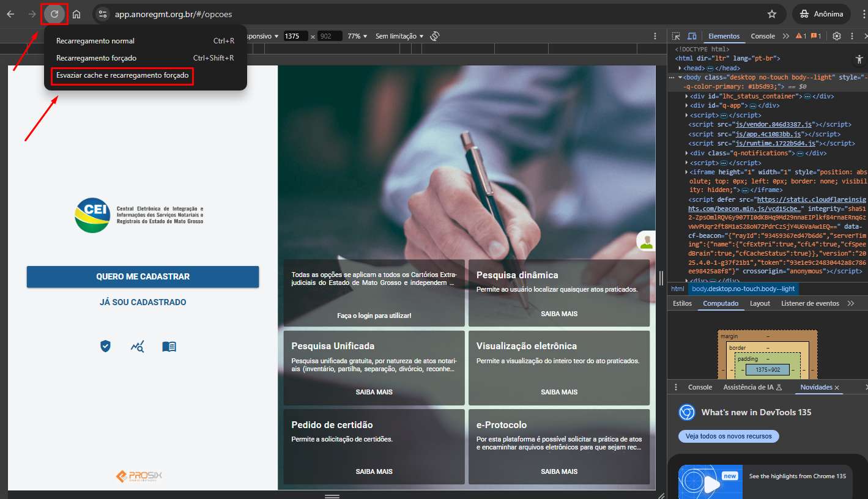Image resolution: width=868 pixels, height=499 pixels.
Task: Open the js/vendor.846d3387.js link
Action: click(775, 125)
